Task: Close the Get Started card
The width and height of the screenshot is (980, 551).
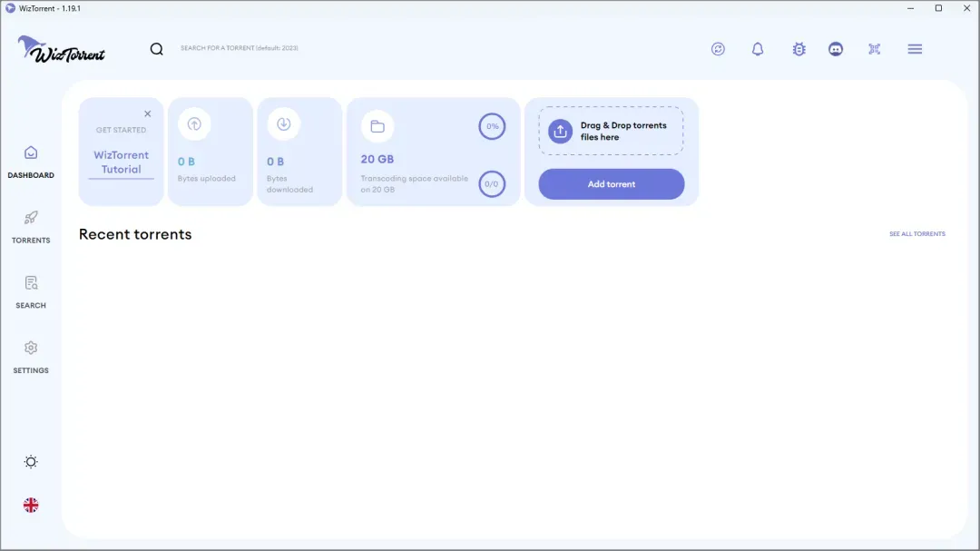Action: [x=148, y=113]
